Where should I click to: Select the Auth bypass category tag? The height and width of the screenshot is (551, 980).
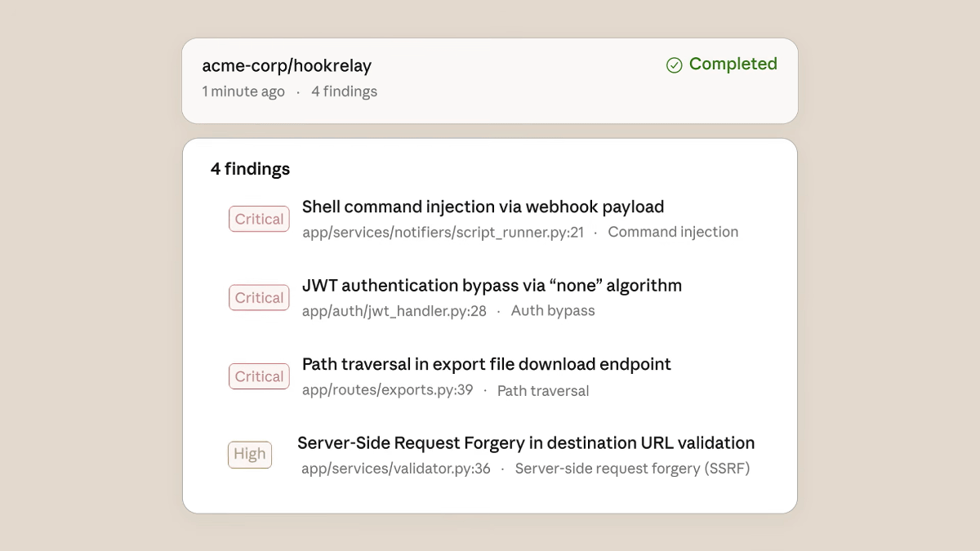click(x=553, y=311)
